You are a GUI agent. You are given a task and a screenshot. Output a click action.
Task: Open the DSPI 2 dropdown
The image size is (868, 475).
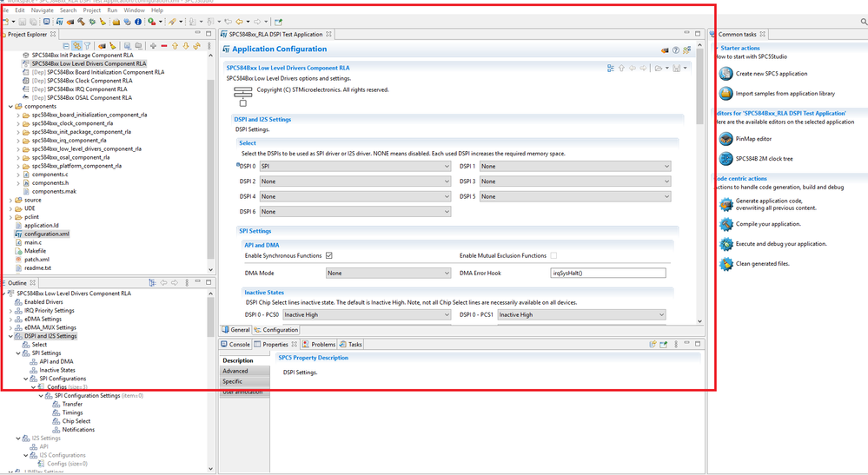pos(355,181)
